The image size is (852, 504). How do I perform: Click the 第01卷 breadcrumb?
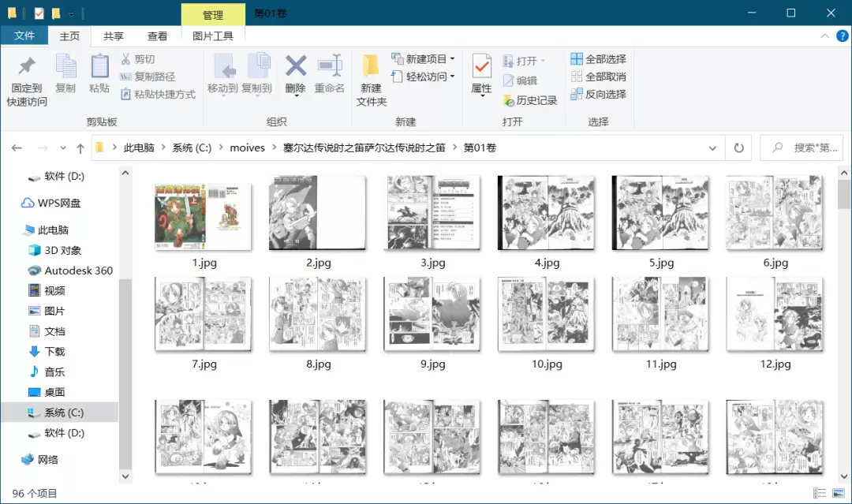[480, 147]
